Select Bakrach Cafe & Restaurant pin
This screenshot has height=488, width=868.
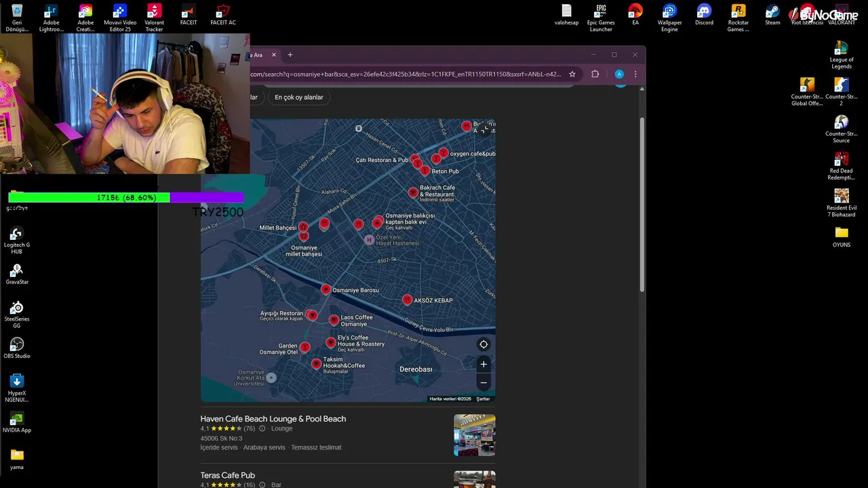tap(413, 192)
